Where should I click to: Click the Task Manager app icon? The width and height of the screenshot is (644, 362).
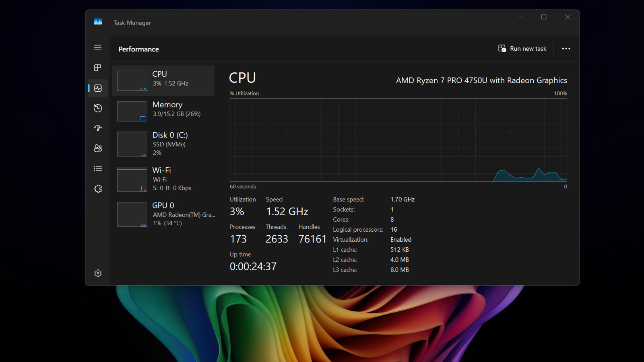[x=98, y=22]
